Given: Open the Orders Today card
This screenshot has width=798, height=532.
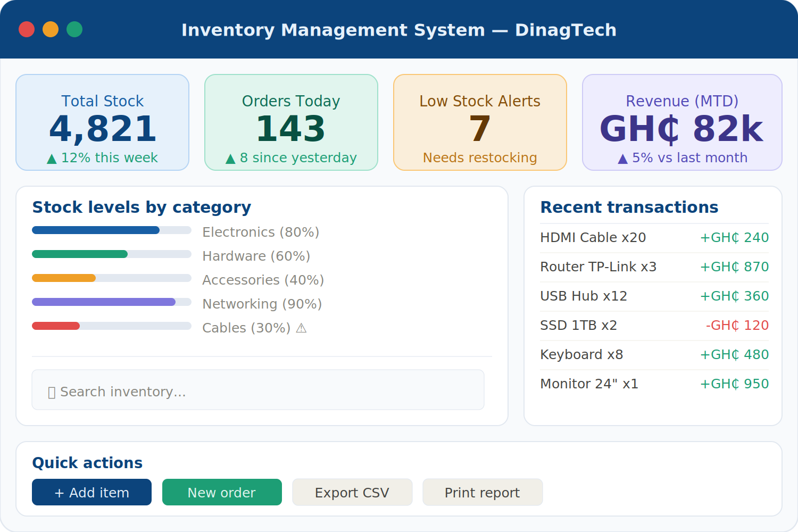Looking at the screenshot, I should click(x=291, y=122).
